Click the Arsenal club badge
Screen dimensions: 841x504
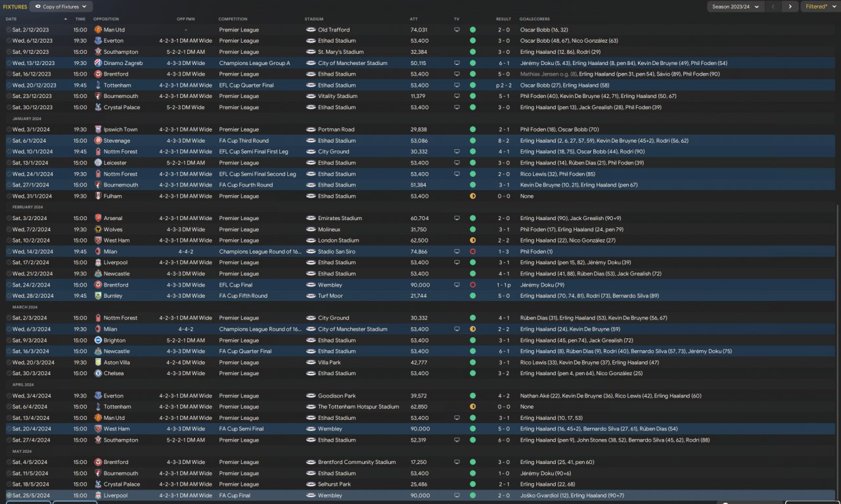97,218
